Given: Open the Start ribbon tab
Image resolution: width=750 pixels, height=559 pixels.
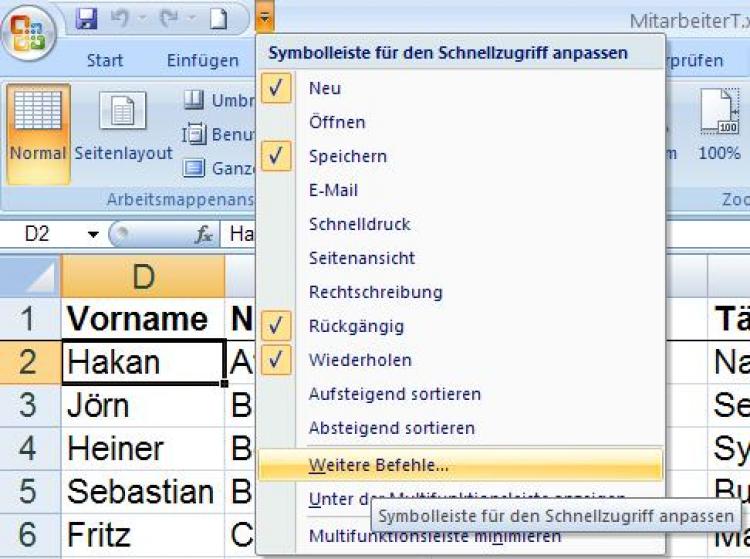Looking at the screenshot, I should [x=105, y=61].
